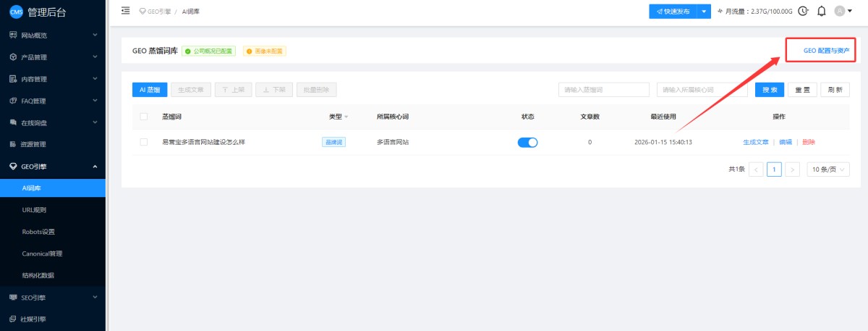Open the 10 条/页 page size dropdown
The image size is (868, 331).
828,169
